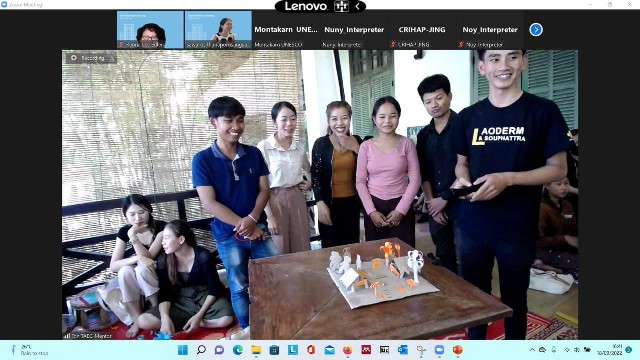The image size is (640, 360).
Task: Open Microsoft Store from the taskbar
Action: click(x=274, y=350)
